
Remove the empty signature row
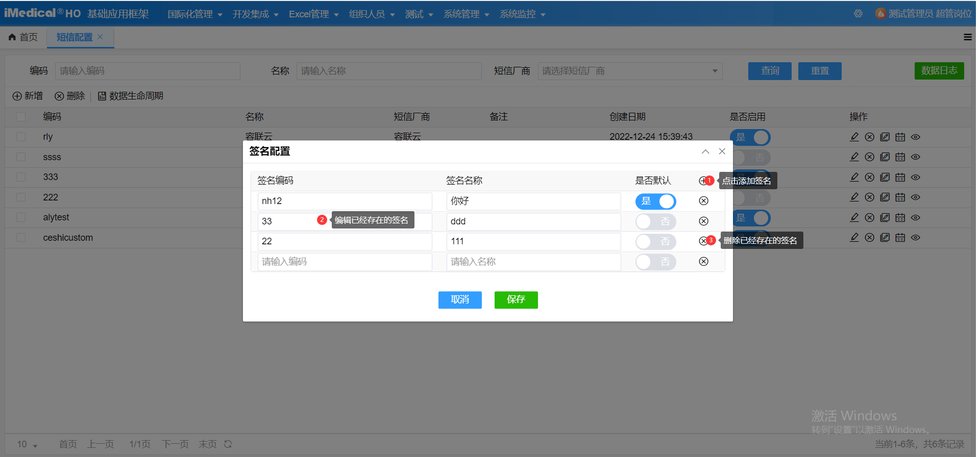[x=703, y=262]
